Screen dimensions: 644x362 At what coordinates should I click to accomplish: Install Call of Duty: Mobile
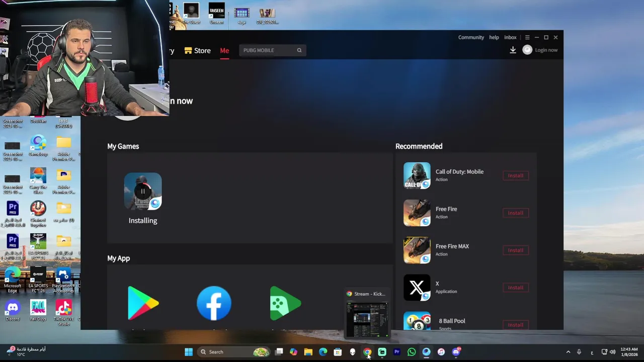[x=515, y=175]
